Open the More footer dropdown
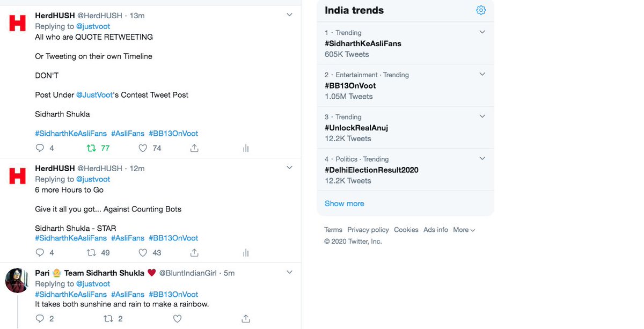644x329 pixels. [x=464, y=230]
